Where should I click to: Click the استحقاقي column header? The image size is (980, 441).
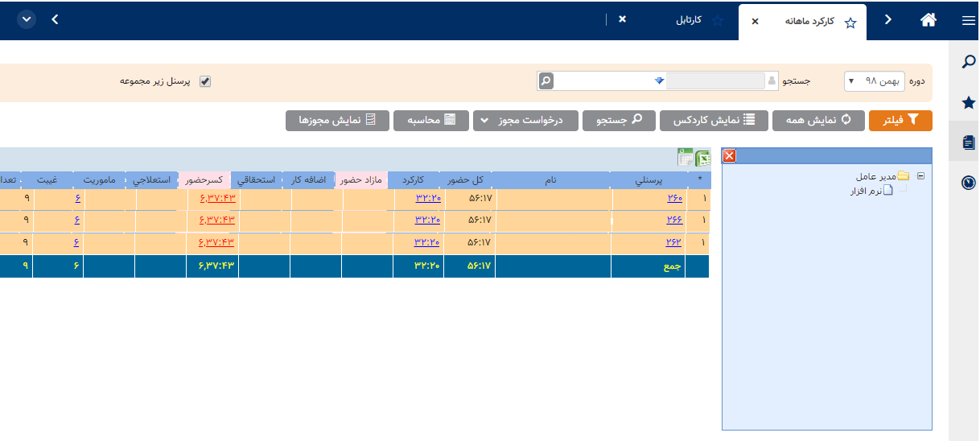pos(256,180)
